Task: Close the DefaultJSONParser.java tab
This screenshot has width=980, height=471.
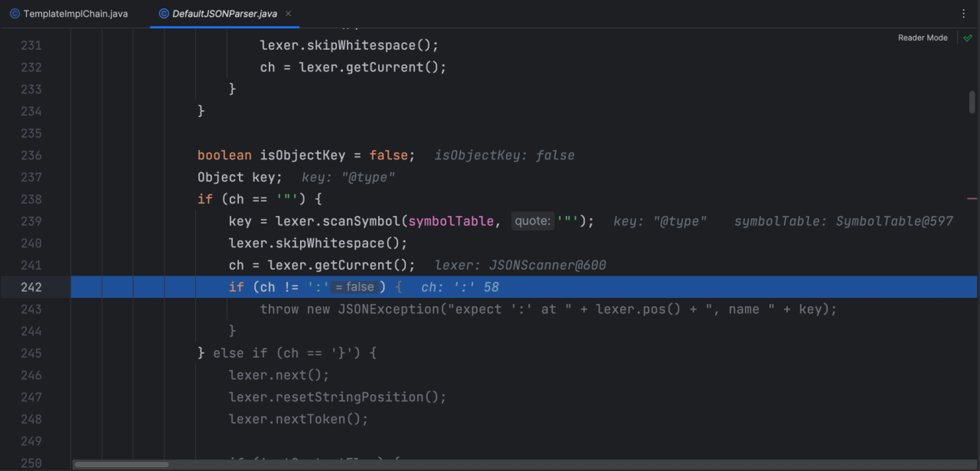Action: click(x=288, y=14)
